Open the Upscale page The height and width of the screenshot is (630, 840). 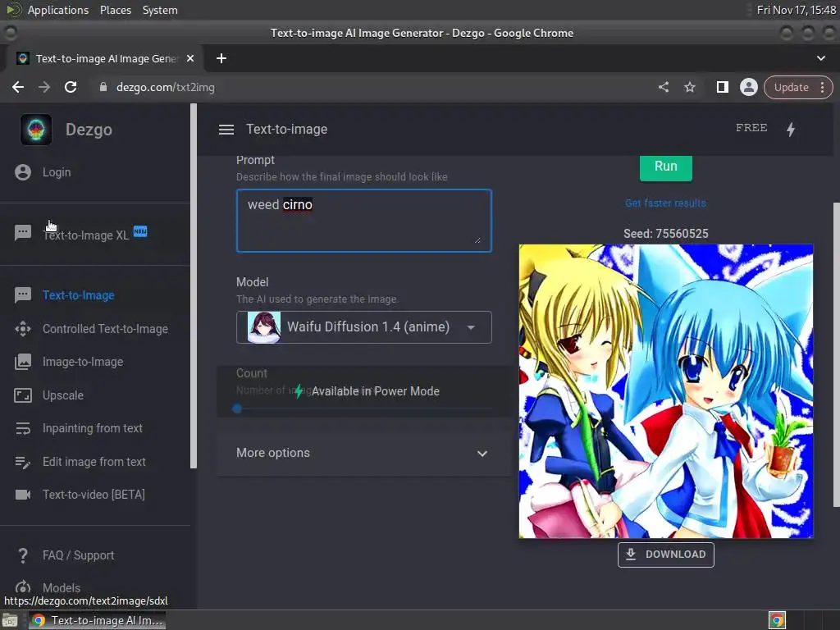pyautogui.click(x=63, y=395)
